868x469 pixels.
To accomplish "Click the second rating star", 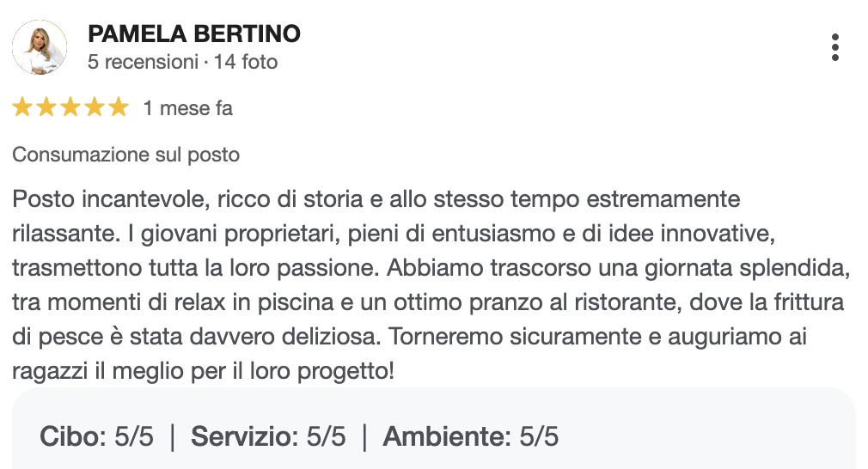I will (x=46, y=108).
